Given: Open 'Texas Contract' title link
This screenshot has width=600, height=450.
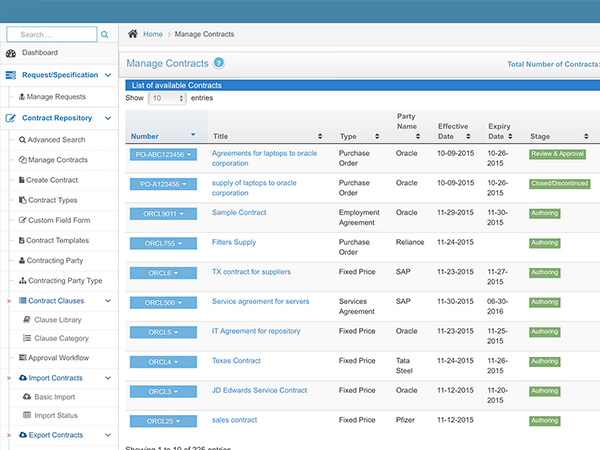Looking at the screenshot, I should coord(236,361).
